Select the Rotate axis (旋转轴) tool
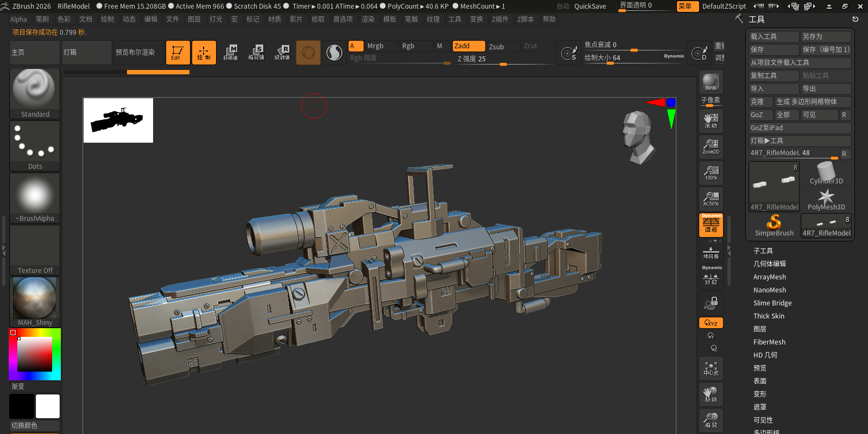Image resolution: width=868 pixels, height=434 pixels. point(282,53)
